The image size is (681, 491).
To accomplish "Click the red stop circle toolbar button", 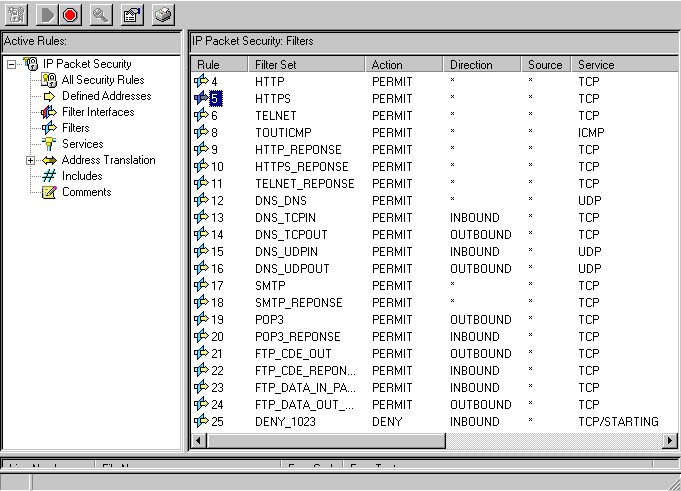I will (x=70, y=14).
